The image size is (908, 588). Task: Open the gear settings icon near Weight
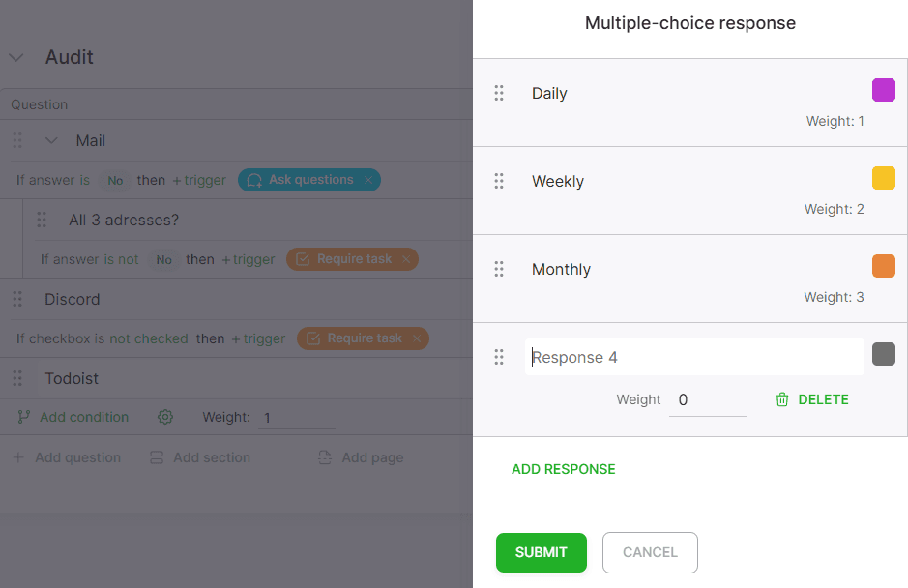pyautogui.click(x=165, y=417)
